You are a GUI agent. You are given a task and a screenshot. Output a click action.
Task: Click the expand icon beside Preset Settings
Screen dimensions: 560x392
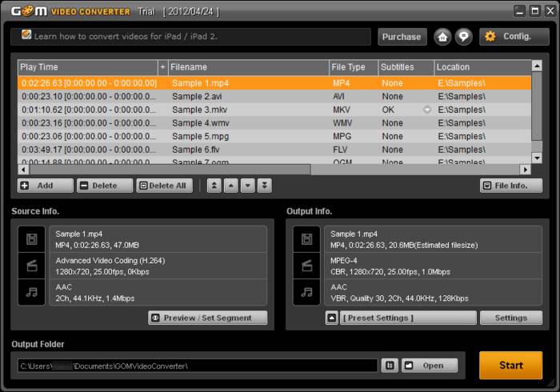pyautogui.click(x=331, y=318)
